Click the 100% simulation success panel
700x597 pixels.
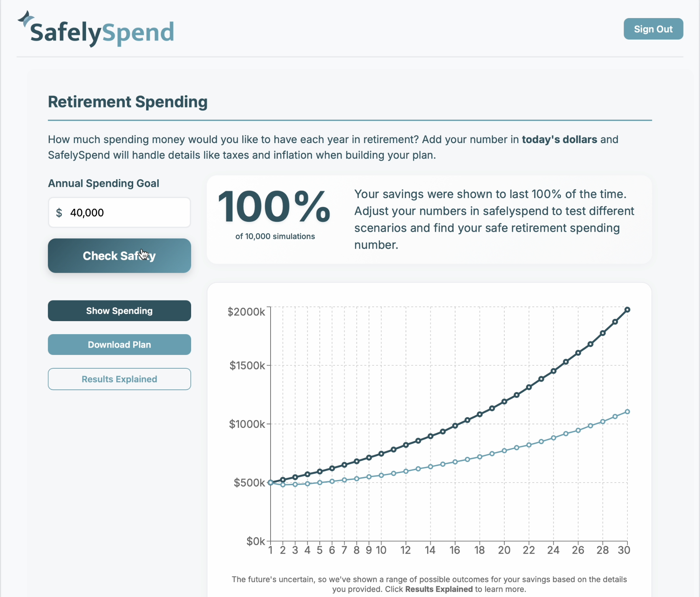coord(428,219)
